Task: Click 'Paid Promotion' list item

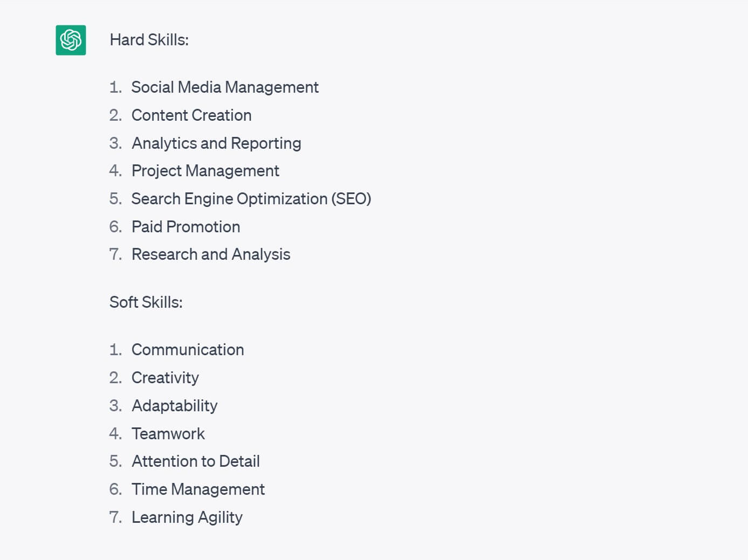Action: tap(186, 227)
